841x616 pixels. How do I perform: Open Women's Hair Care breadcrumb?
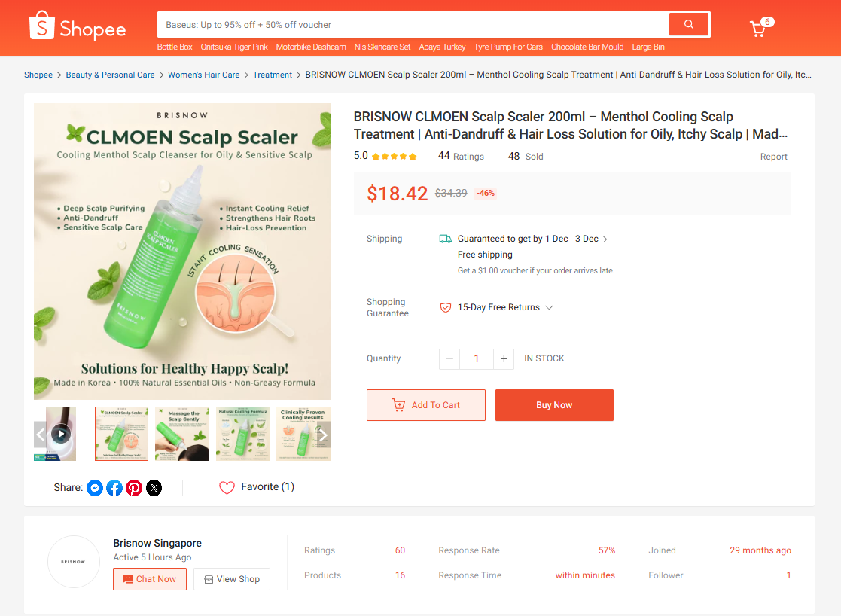[204, 75]
